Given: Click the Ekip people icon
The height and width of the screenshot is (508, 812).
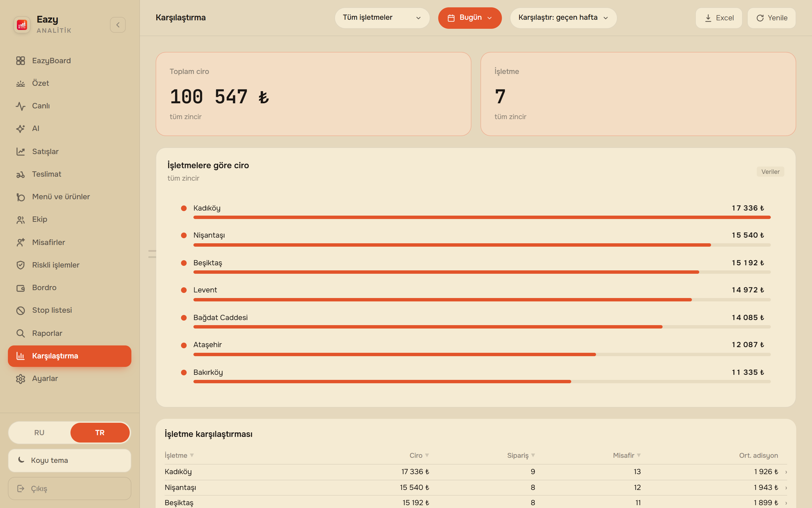Looking at the screenshot, I should (21, 220).
